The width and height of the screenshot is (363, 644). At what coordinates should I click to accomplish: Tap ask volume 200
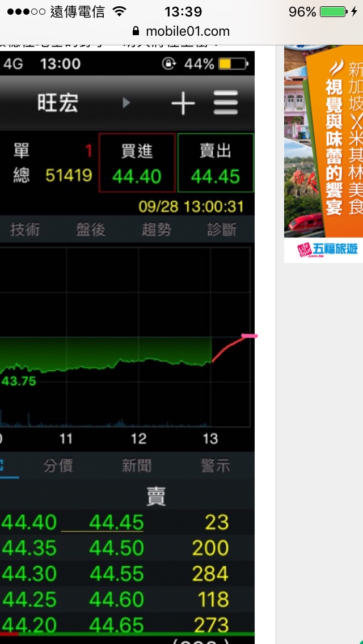pos(210,548)
